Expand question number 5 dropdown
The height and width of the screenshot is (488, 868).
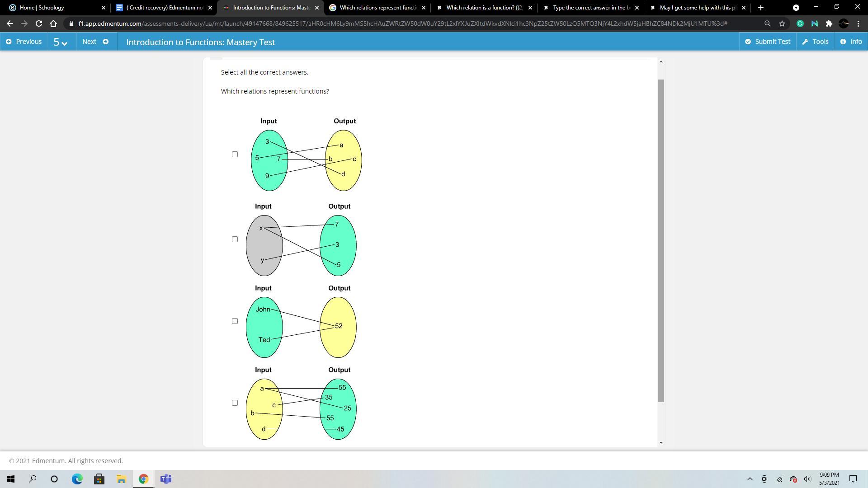pos(61,42)
